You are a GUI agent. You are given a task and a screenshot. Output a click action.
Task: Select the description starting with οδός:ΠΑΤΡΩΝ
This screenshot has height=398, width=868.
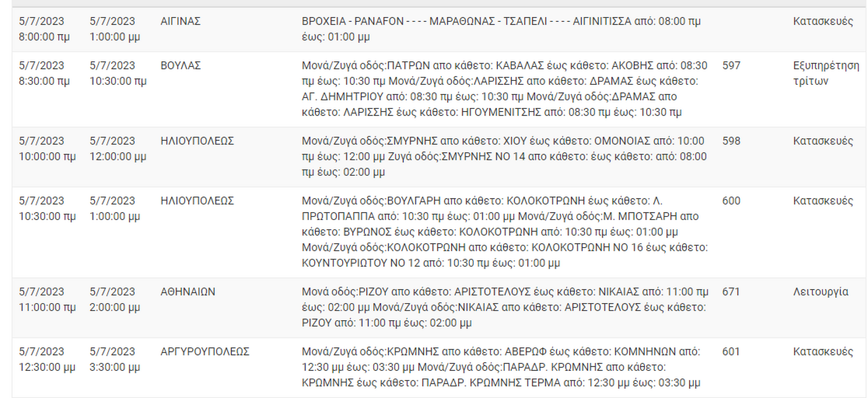point(504,89)
